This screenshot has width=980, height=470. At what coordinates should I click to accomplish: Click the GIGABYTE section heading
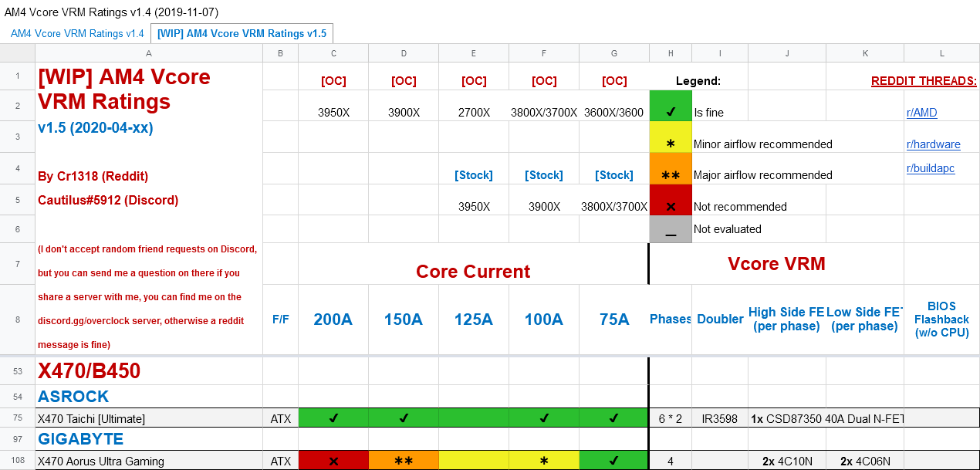(149, 439)
